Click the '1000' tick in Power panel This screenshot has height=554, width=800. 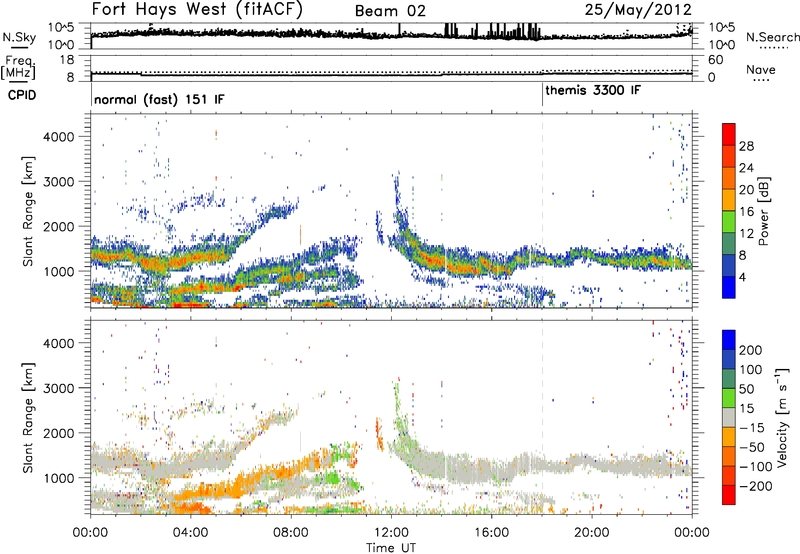pos(59,271)
